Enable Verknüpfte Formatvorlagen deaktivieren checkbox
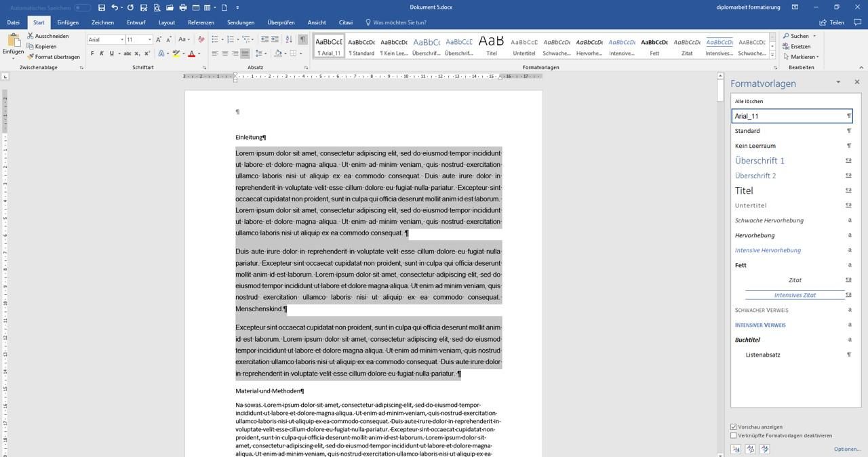The image size is (868, 457). (x=734, y=435)
